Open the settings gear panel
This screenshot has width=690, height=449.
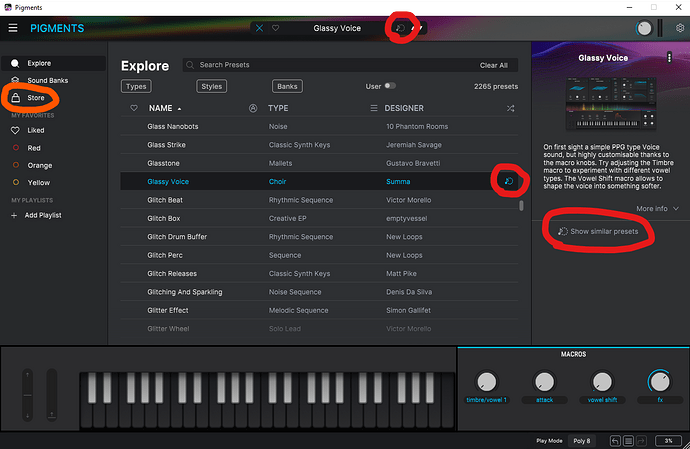[x=680, y=28]
